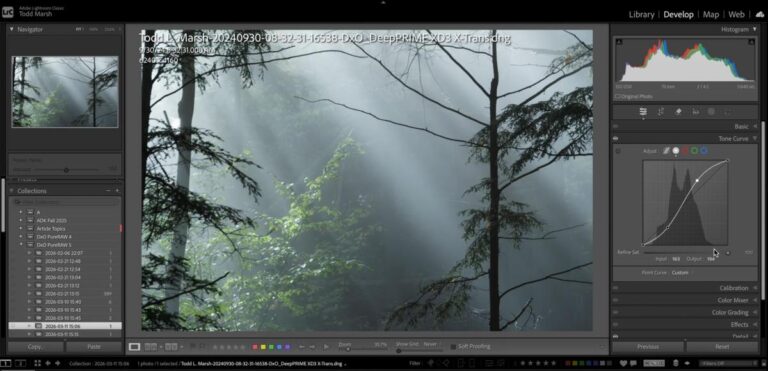This screenshot has width=768, height=371.
Task: Activate the tone curve targeted adjustment tool
Action: (x=618, y=151)
